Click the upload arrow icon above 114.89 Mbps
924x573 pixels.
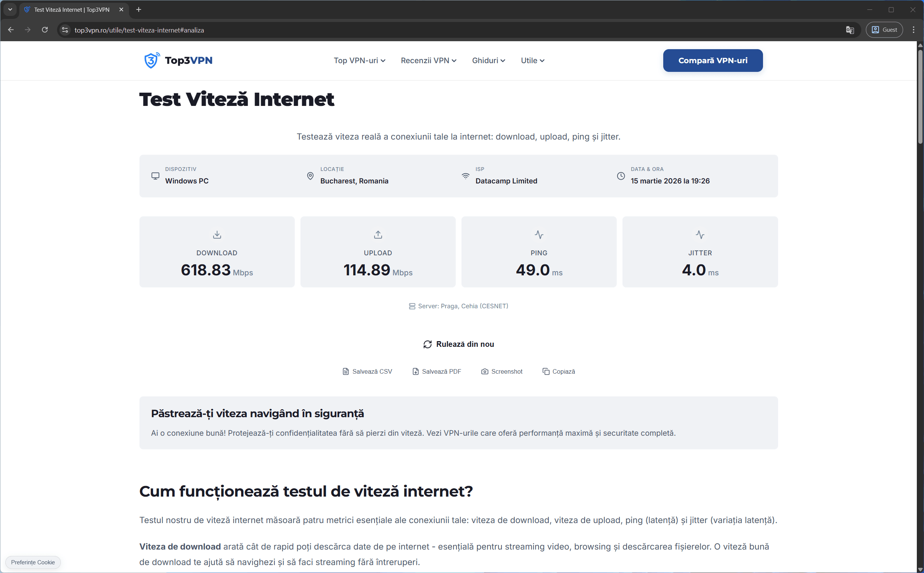pyautogui.click(x=378, y=234)
